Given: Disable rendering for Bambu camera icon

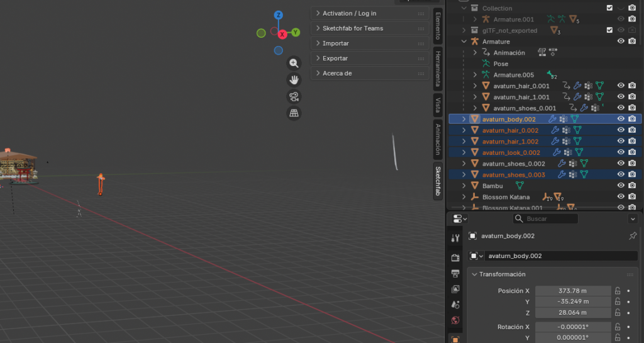Looking at the screenshot, I should click(x=632, y=186).
